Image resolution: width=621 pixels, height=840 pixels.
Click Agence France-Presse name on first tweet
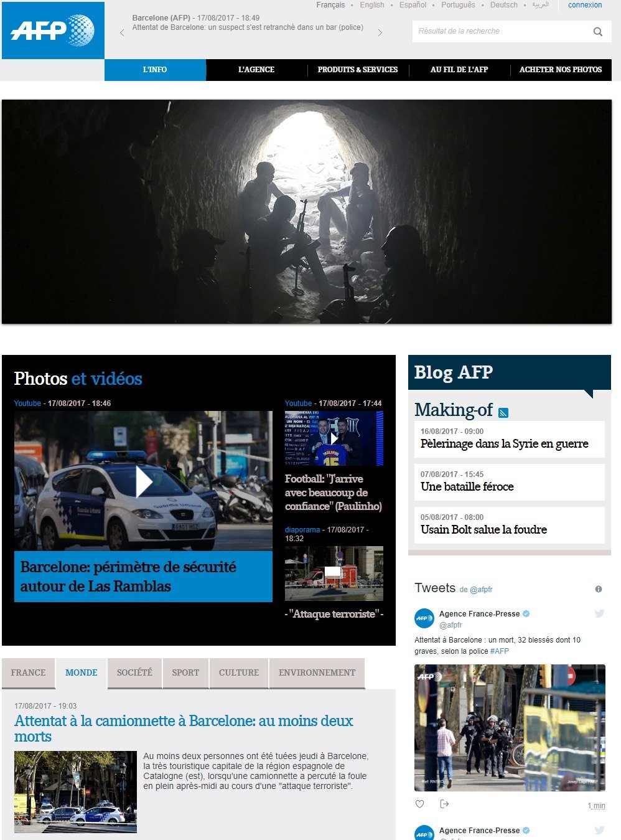480,614
